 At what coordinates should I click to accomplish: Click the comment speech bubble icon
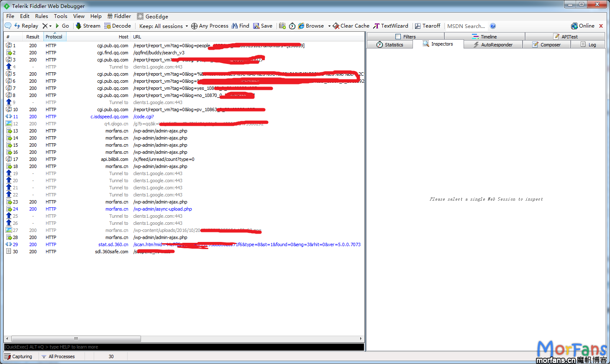tap(8, 26)
